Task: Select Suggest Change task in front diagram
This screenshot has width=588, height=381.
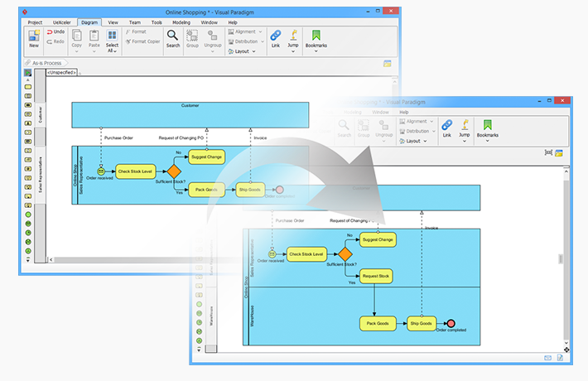Action: pos(378,239)
